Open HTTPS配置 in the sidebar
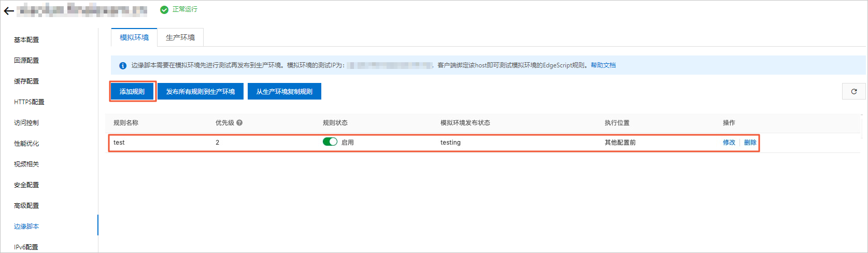The image size is (868, 253). pos(29,102)
